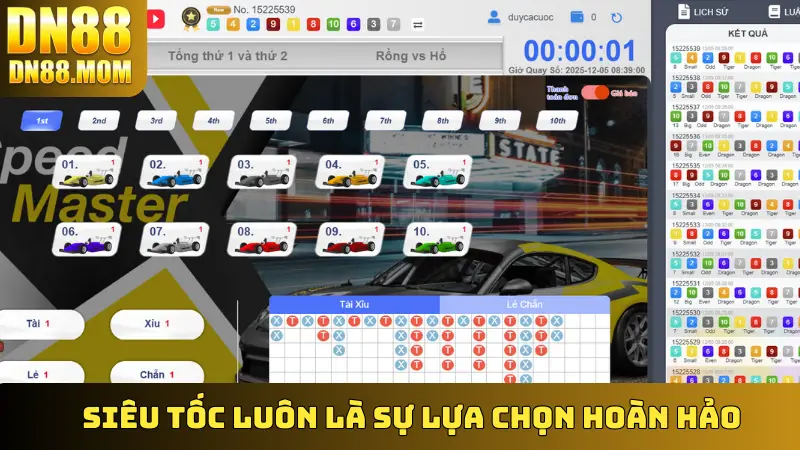Click the yellow number 1 ball in header
This screenshot has height=450, width=800.
pos(293,24)
